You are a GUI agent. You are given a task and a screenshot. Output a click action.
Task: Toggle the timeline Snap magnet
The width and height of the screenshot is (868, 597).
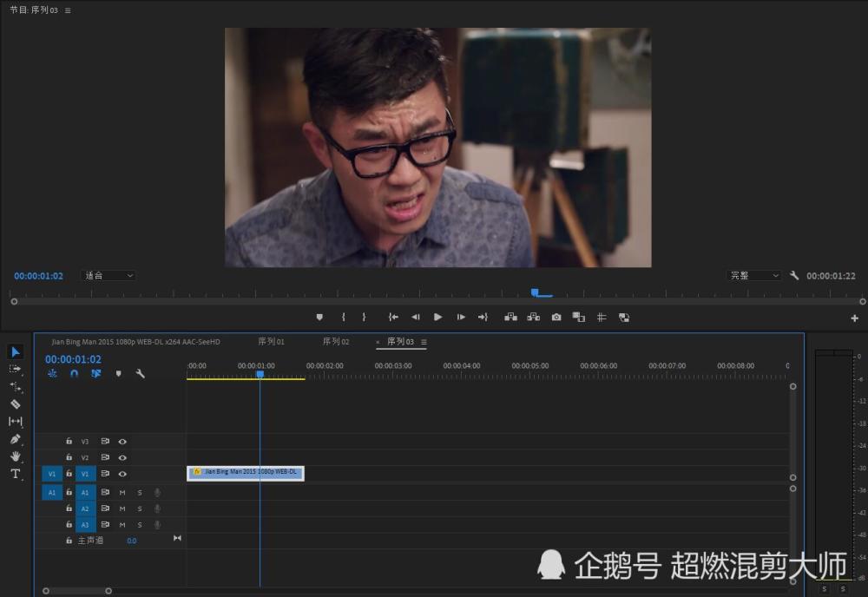click(x=74, y=374)
